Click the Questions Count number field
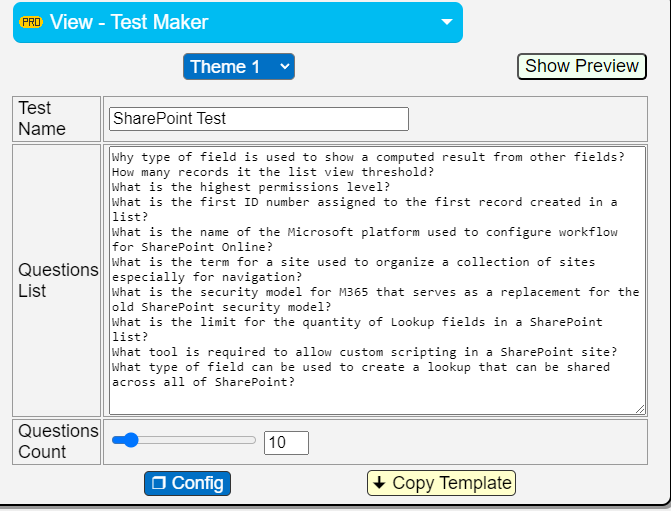The image size is (671, 511). click(286, 443)
